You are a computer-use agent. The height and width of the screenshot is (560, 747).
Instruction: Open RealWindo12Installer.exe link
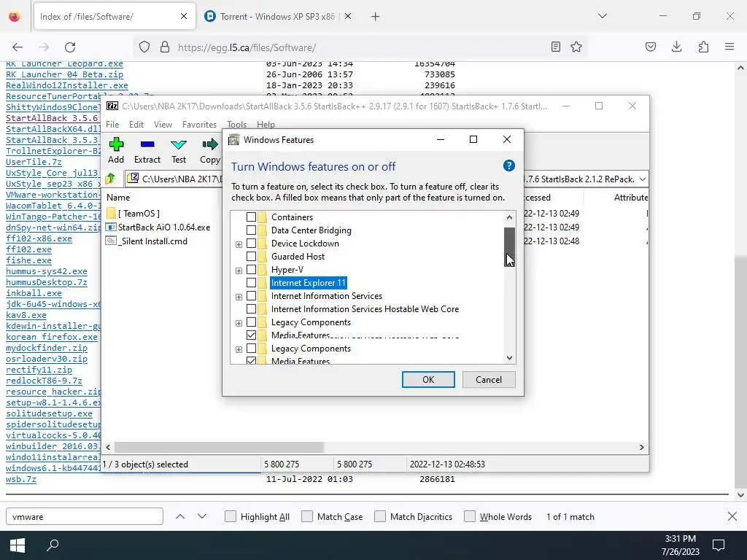(x=66, y=85)
